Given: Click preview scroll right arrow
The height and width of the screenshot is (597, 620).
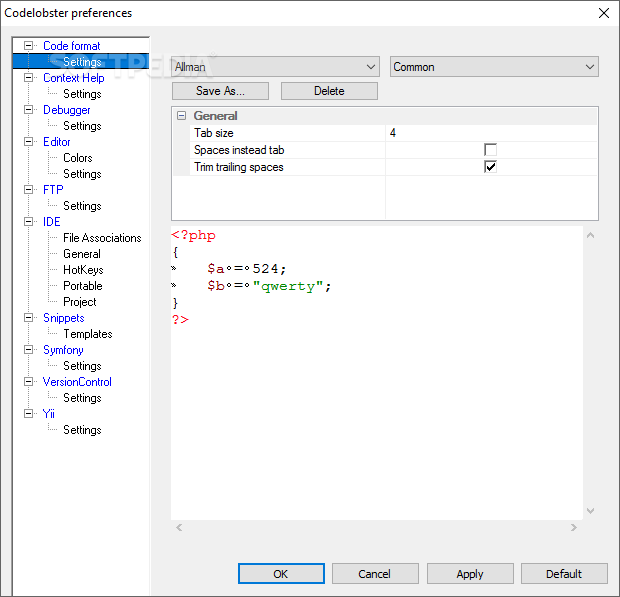Looking at the screenshot, I should (574, 527).
